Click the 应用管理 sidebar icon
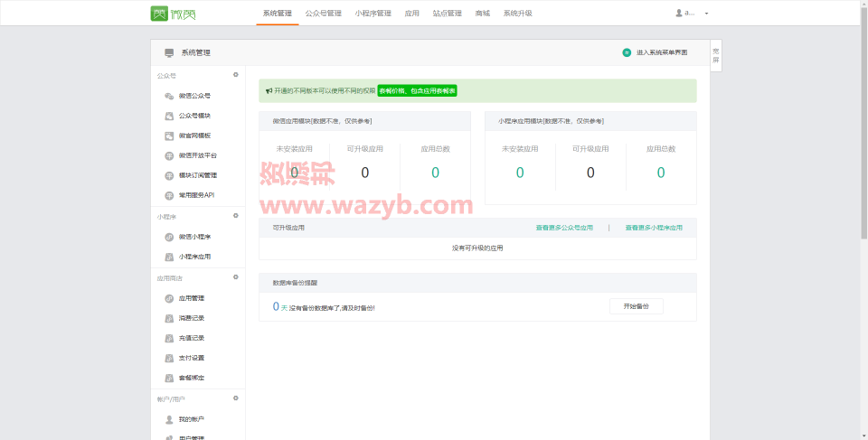The height and width of the screenshot is (440, 868). [x=169, y=299]
